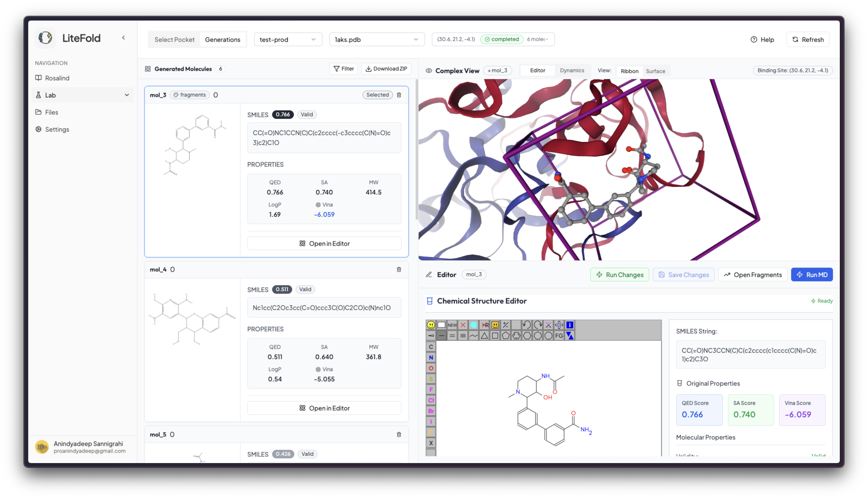
Task: Open mol_3 in Editor
Action: 324,243
